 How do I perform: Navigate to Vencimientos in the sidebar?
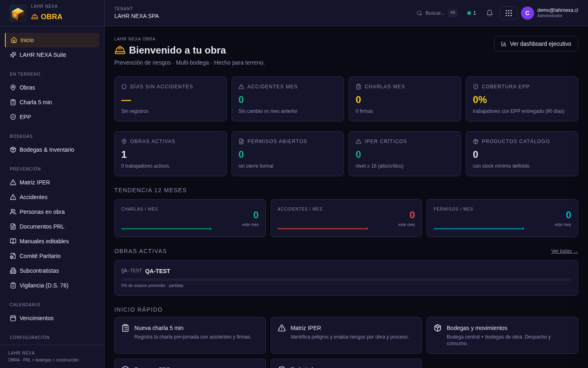[x=52, y=318]
